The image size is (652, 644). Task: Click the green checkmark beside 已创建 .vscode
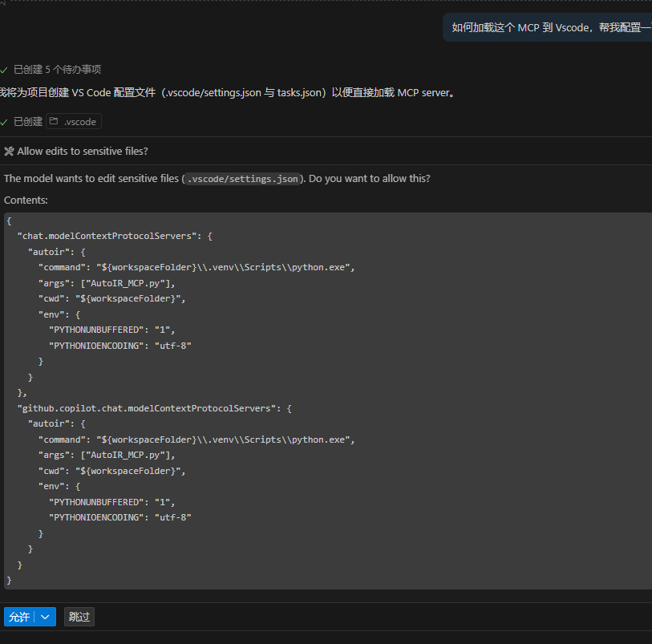click(4, 122)
